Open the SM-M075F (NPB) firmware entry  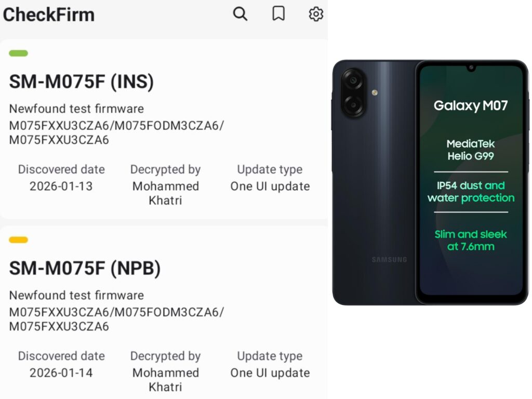click(x=85, y=269)
